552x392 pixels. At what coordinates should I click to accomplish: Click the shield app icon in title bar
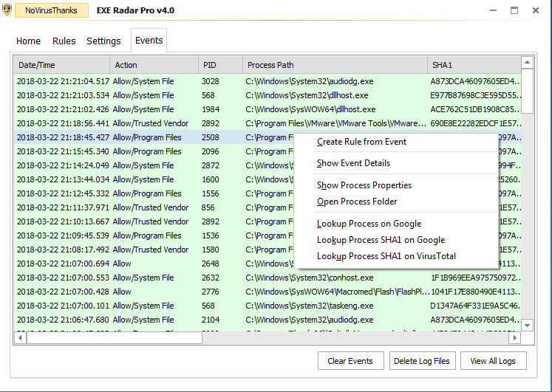[7, 10]
